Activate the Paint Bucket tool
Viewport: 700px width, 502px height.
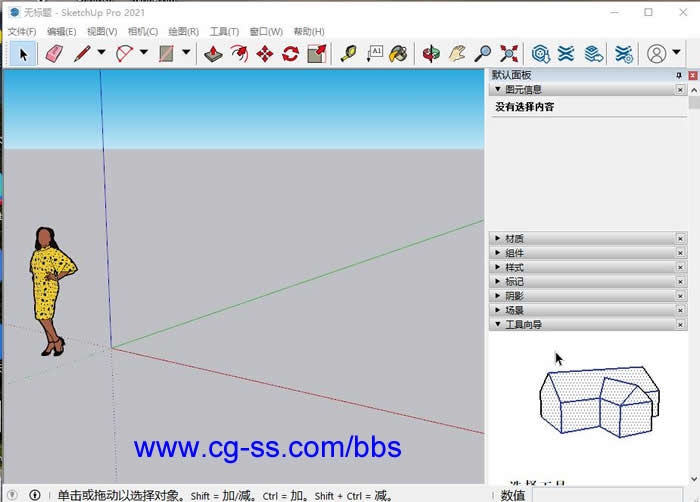point(398,53)
